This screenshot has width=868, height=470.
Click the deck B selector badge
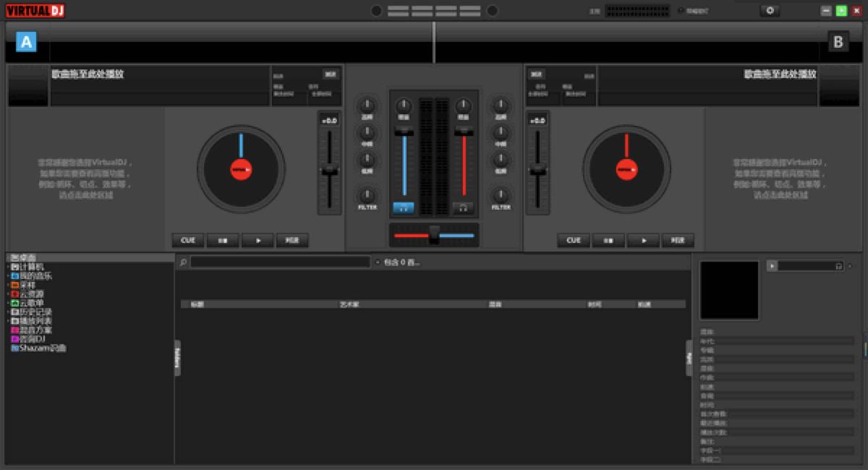tap(838, 42)
